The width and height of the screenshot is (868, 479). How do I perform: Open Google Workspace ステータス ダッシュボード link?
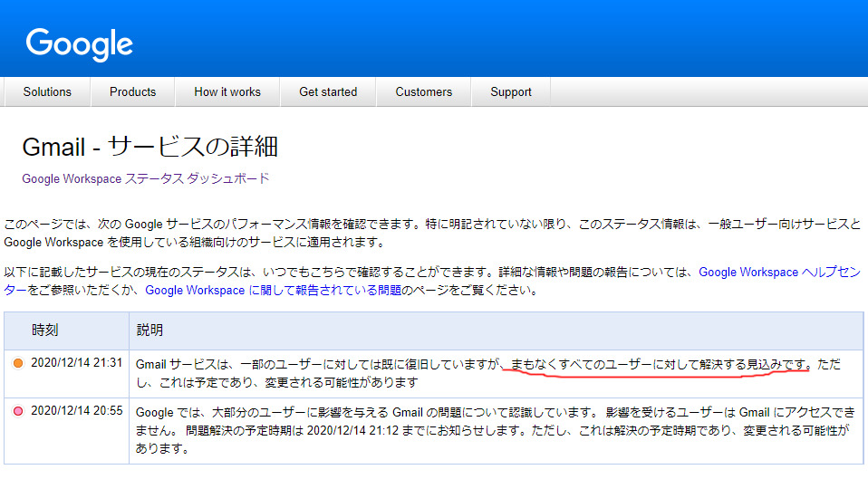click(146, 178)
